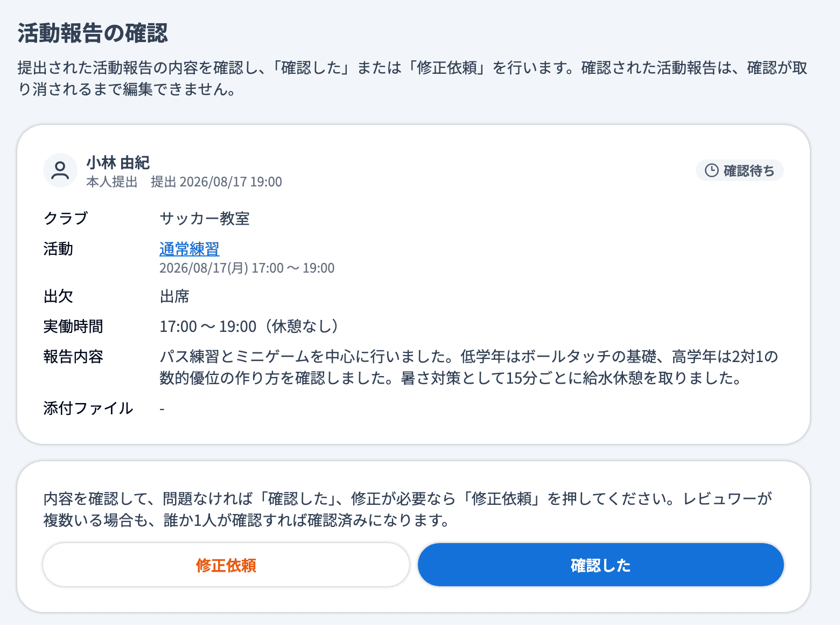Click the 本人提出 label
840x625 pixels.
(112, 182)
